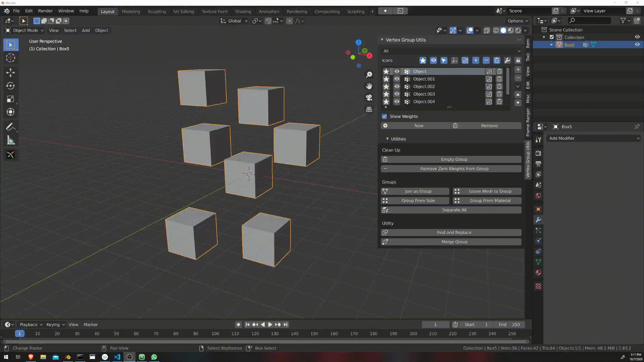Click Play animation button
Screen dimensions: 644x362
270,324
